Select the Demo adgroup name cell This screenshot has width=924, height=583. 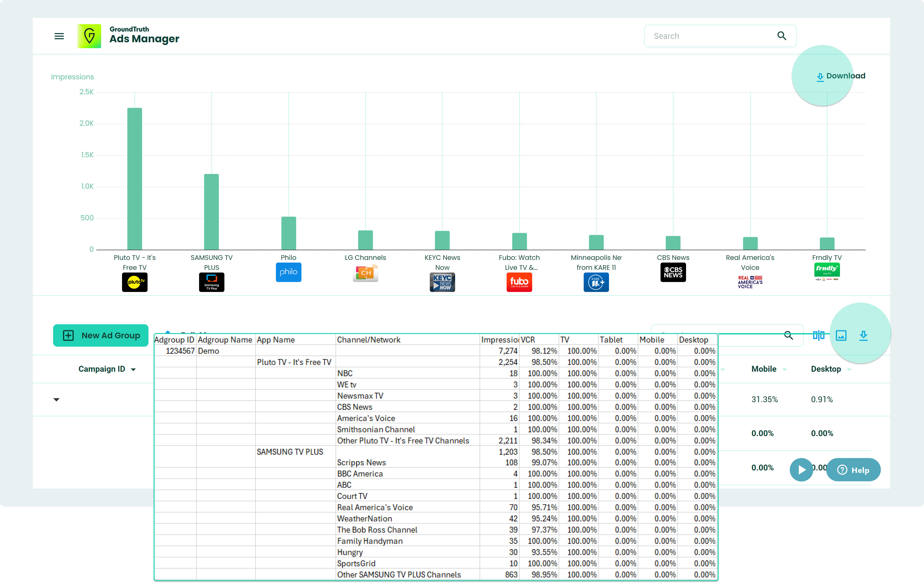click(226, 351)
